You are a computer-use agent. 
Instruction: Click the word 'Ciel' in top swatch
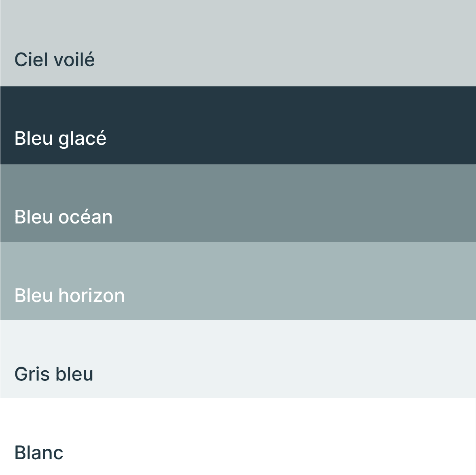(31, 59)
